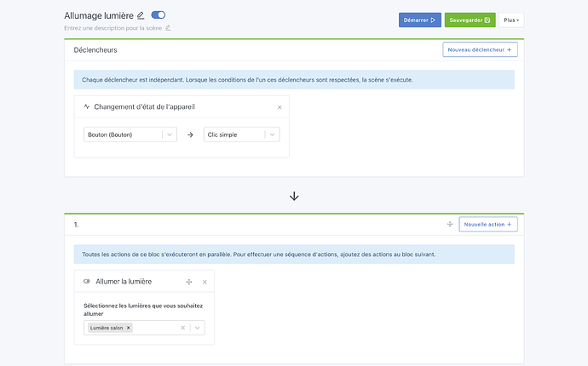Open the Bouton (Bouton) device dropdown
The height and width of the screenshot is (366, 588).
tap(169, 134)
